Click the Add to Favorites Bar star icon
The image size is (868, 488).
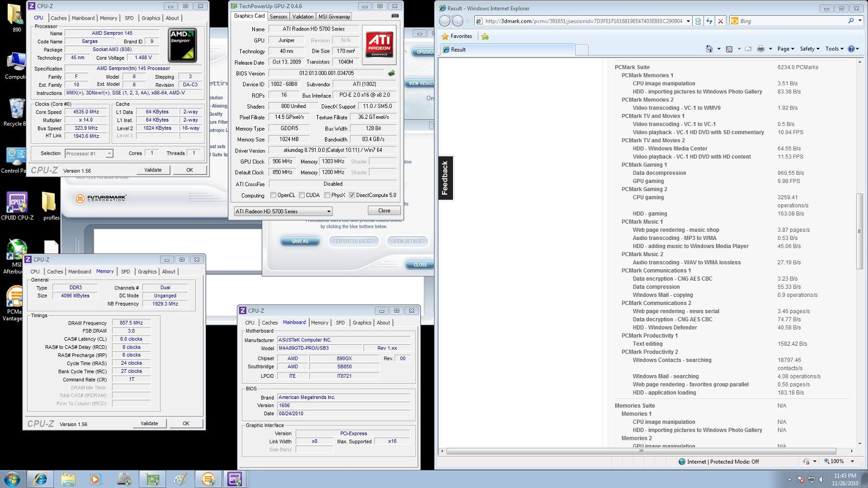(x=485, y=36)
